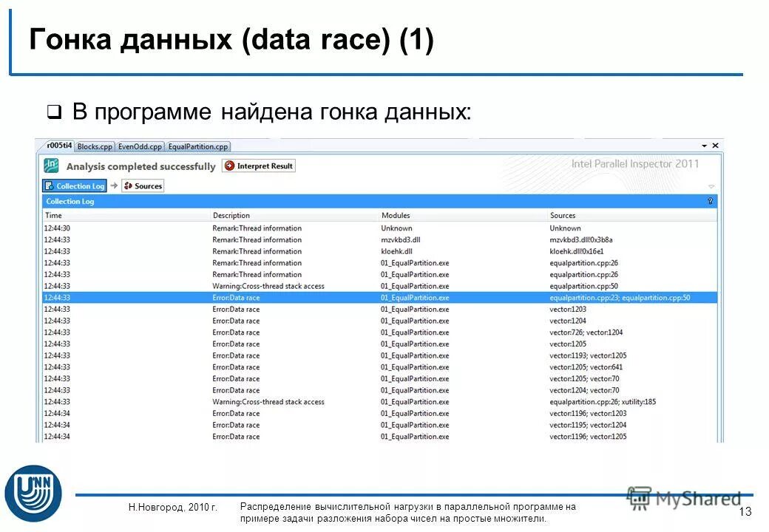Switch to the Blocks.cpp tab

coord(95,146)
